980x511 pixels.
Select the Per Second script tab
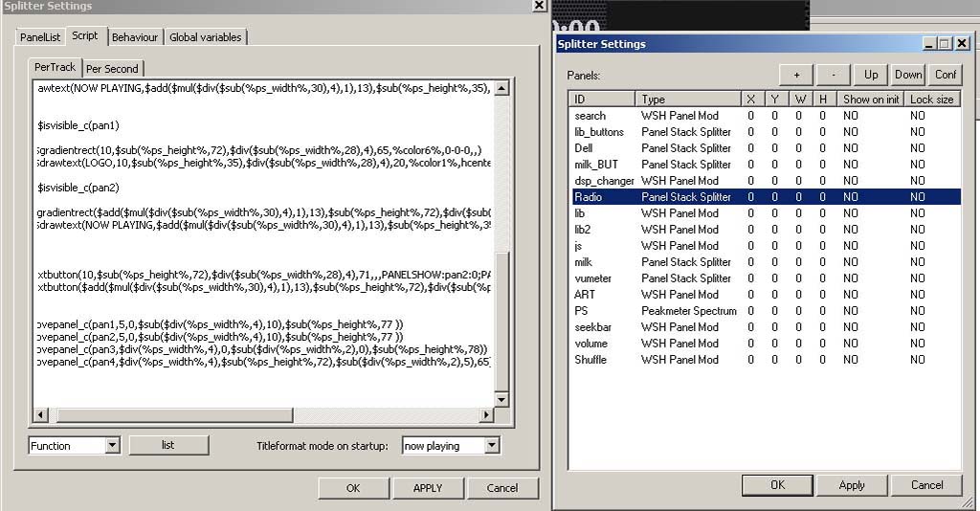(112, 69)
